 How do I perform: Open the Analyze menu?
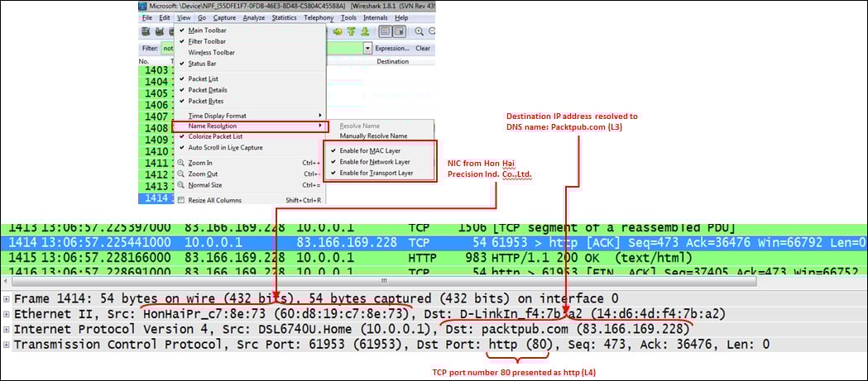tap(253, 17)
